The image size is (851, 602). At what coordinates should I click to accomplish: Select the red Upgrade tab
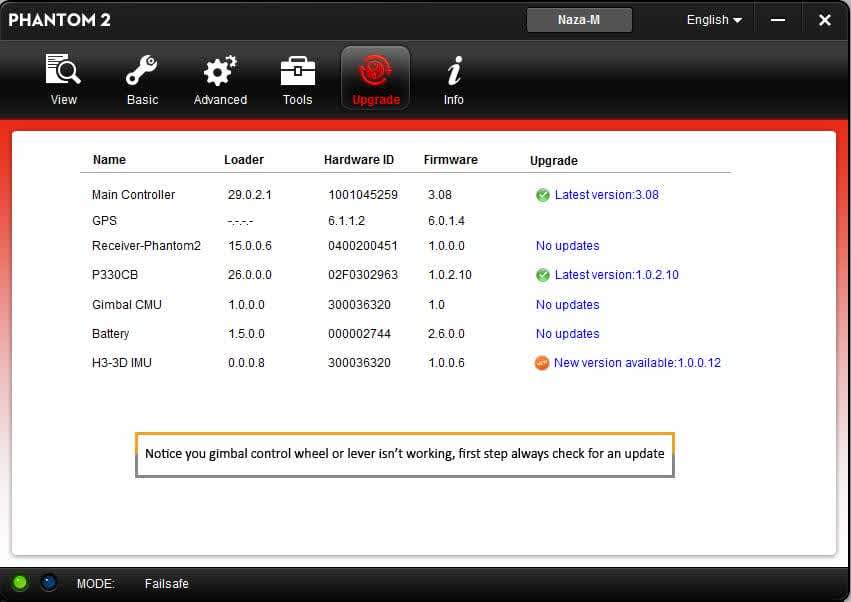click(376, 78)
